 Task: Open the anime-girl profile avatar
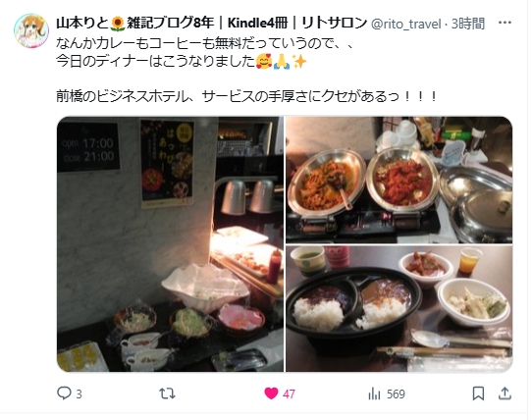tap(31, 30)
